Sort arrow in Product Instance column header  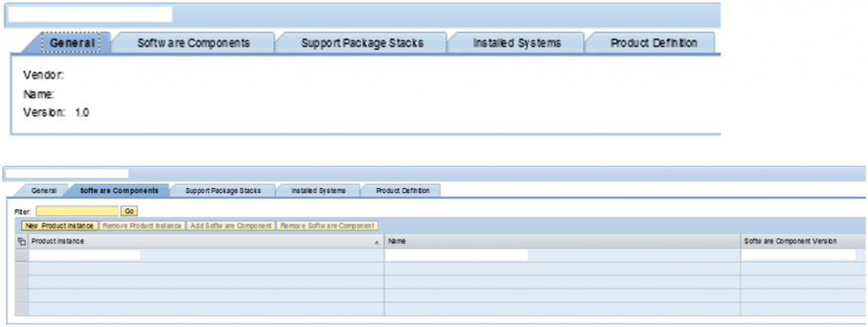(x=377, y=242)
